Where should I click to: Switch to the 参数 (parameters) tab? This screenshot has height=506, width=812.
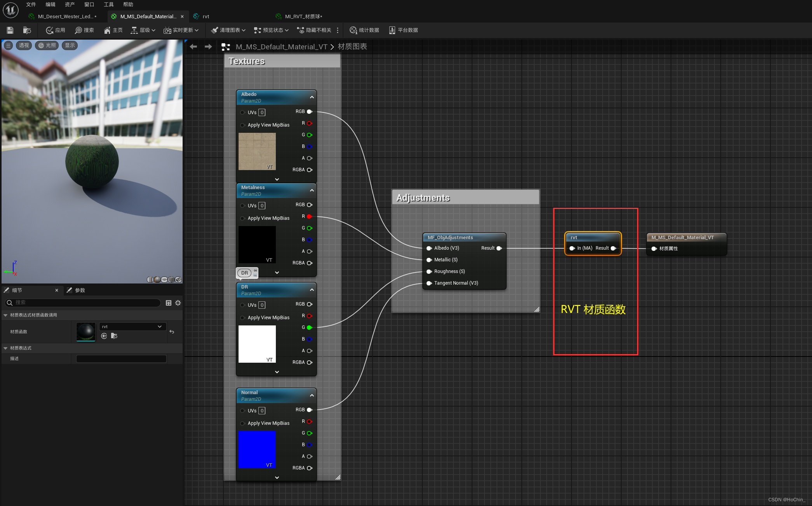[76, 290]
